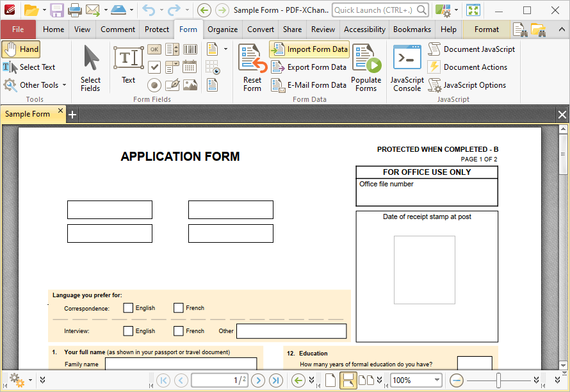Viewport: 570px width, 392px height.
Task: Check Correspondence French checkbox
Action: pos(178,308)
